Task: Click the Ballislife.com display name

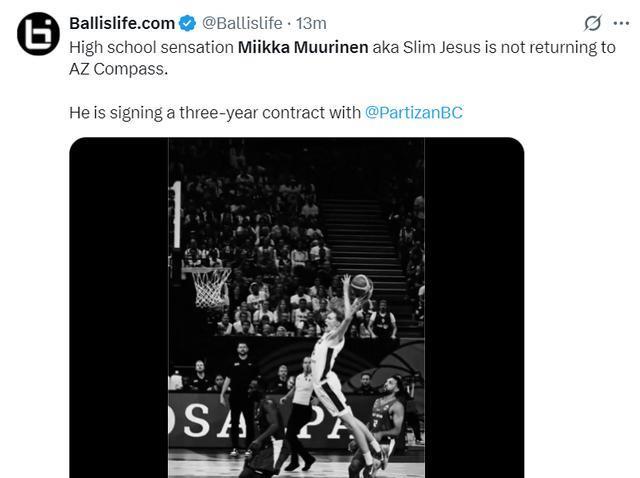Action: click(122, 23)
